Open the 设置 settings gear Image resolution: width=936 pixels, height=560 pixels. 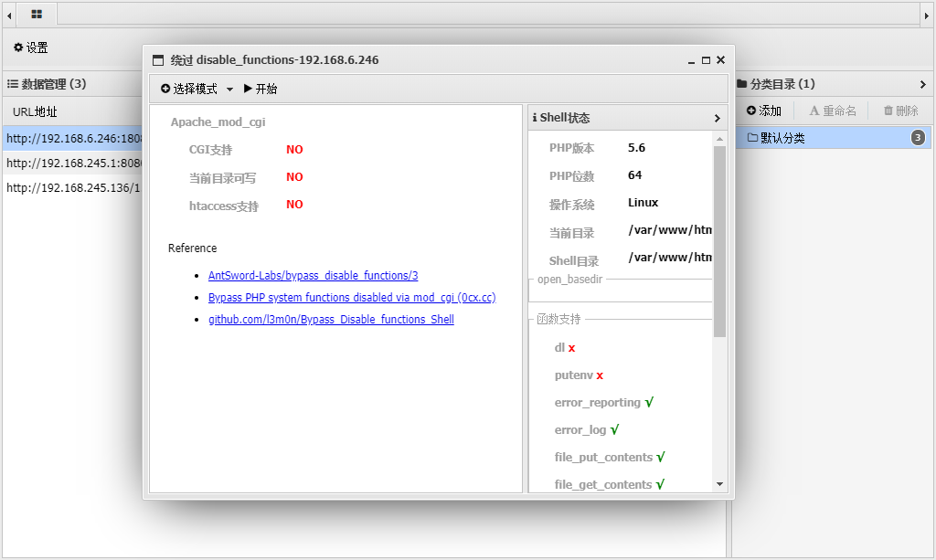coord(30,48)
